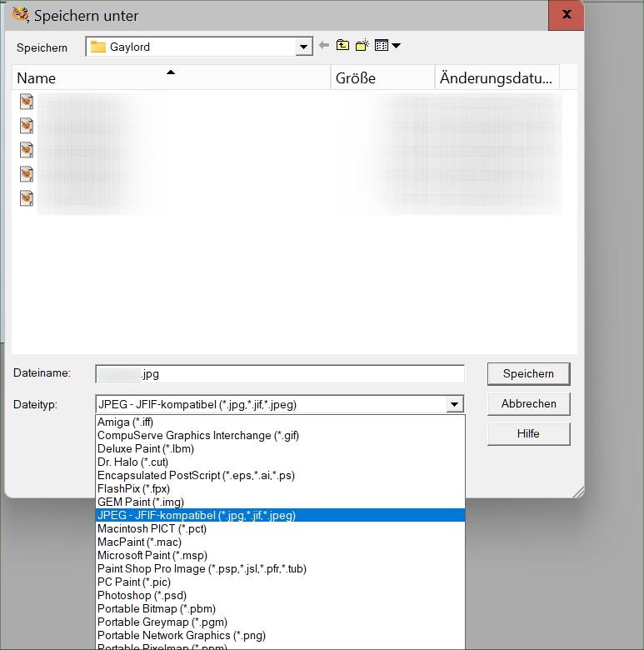
Task: Select Portable Bitmap (*.pbm) format
Action: (x=280, y=608)
